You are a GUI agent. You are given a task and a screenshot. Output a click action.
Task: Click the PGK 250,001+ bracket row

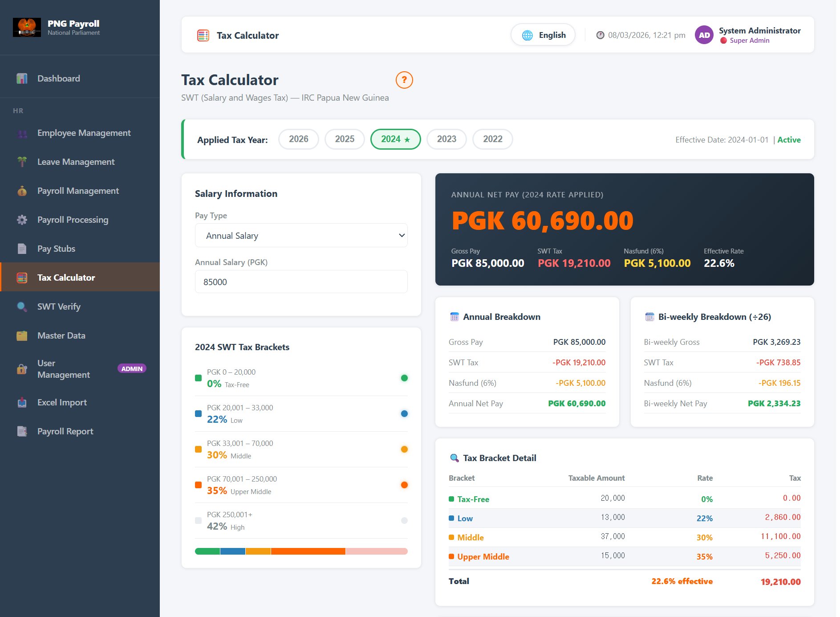pos(301,521)
